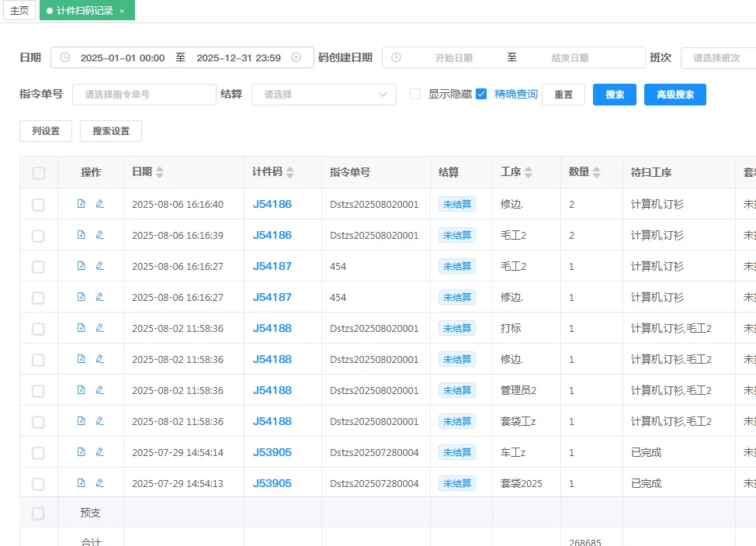Screen dimensions: 756x546
Task: Open document icon for J54188 套袋工z row
Action: click(81, 420)
